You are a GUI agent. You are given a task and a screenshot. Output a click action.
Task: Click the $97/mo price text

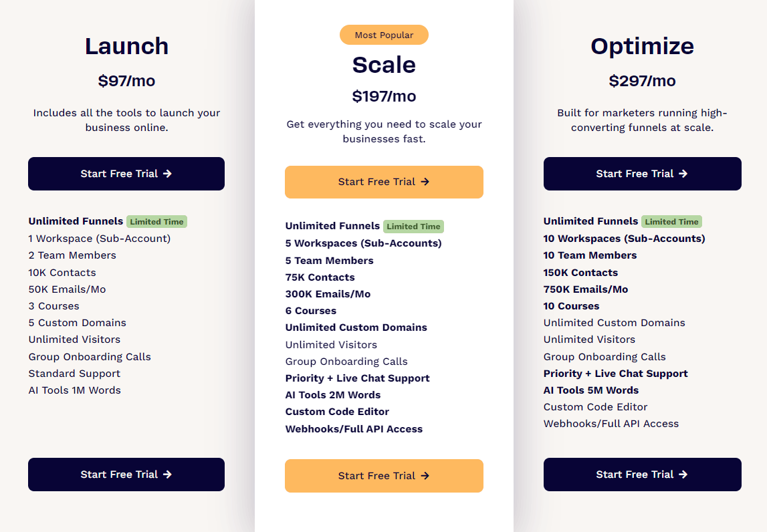(x=126, y=81)
